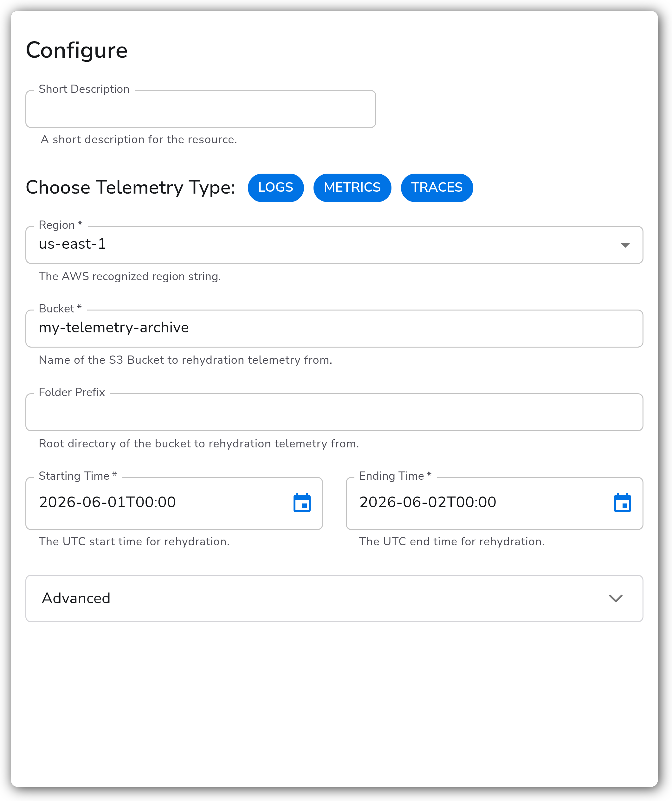Edit the Ending Time value 2026-06-02T00:00

pos(428,502)
